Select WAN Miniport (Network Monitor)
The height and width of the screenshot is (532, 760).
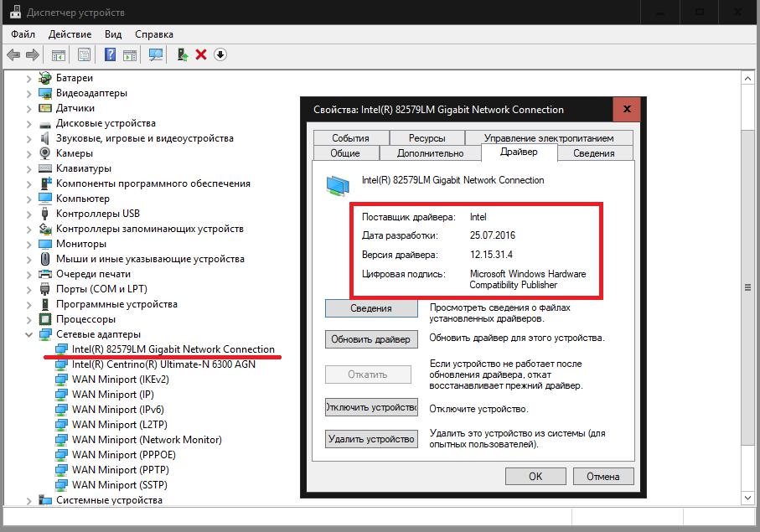coord(147,440)
